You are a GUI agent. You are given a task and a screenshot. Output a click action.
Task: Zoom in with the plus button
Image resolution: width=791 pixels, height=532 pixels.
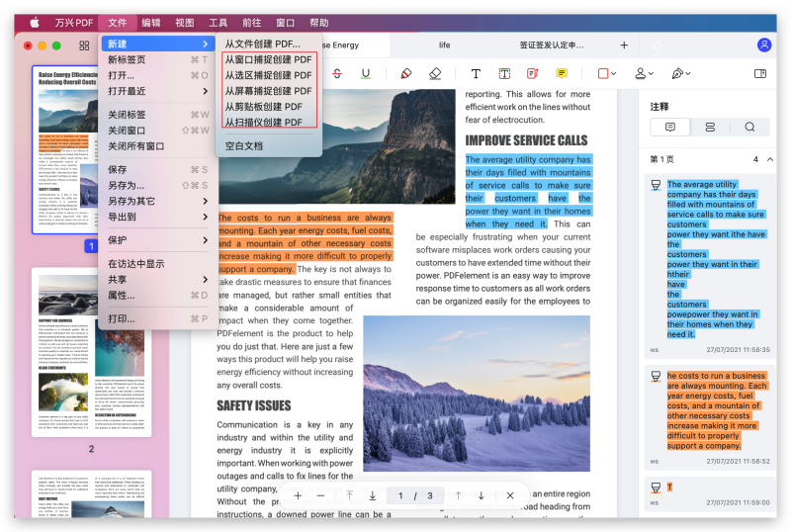tap(298, 495)
